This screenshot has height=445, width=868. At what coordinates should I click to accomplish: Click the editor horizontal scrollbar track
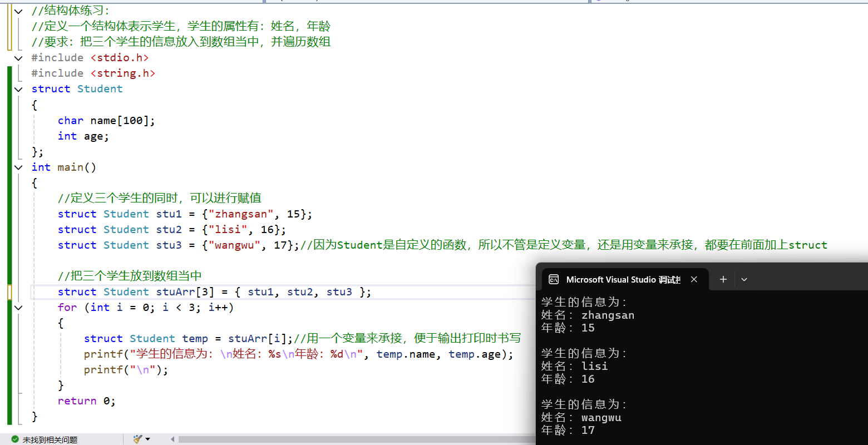pyautogui.click(x=356, y=439)
